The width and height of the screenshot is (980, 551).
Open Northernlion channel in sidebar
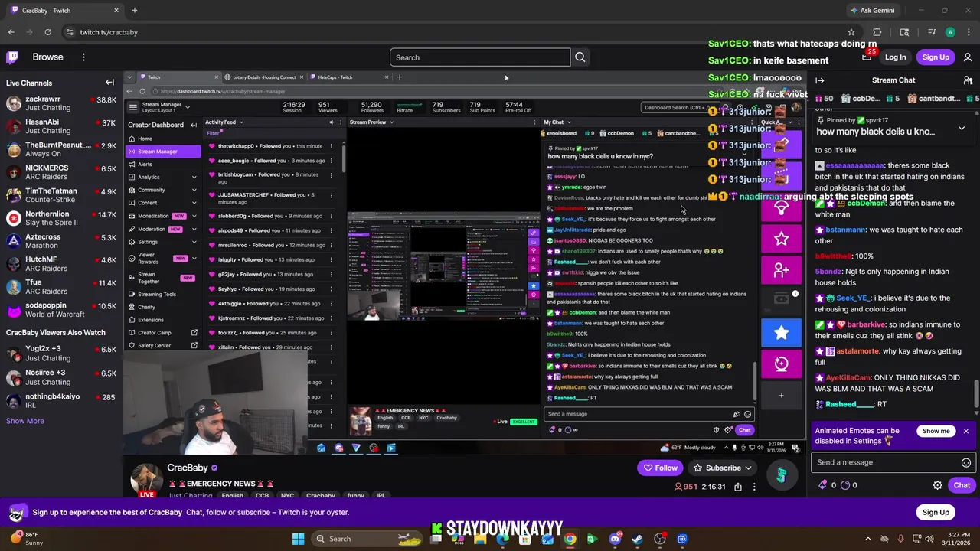(x=60, y=218)
